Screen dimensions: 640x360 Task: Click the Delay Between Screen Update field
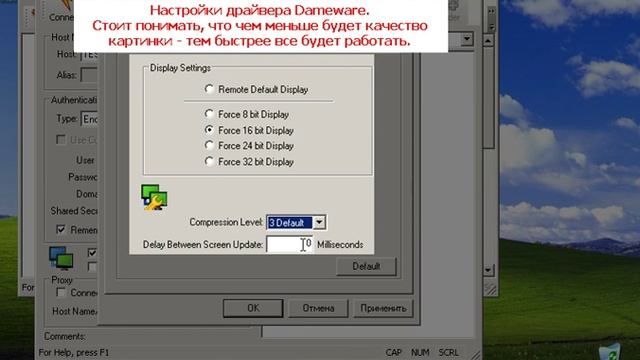[289, 244]
